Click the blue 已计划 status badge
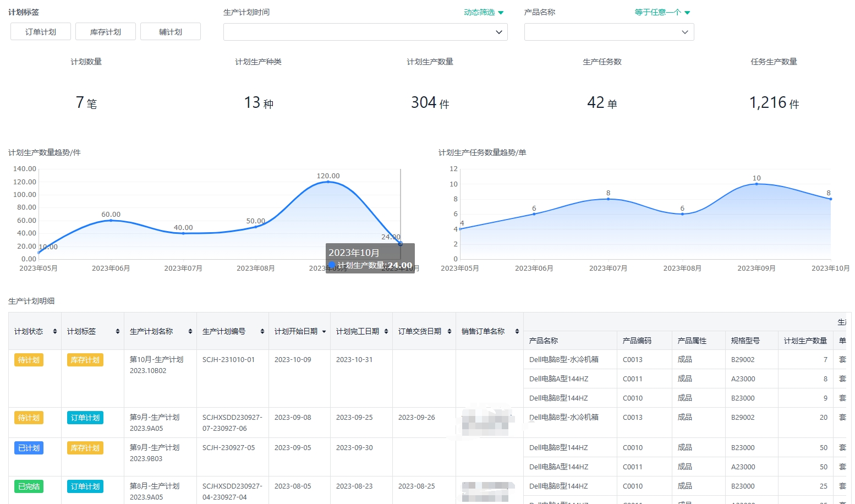Viewport: 855px width, 504px height. (29, 448)
